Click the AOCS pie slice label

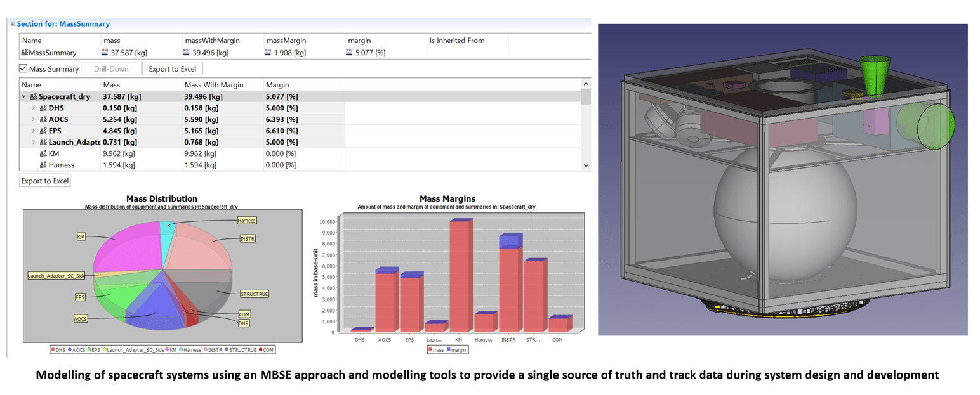80,318
